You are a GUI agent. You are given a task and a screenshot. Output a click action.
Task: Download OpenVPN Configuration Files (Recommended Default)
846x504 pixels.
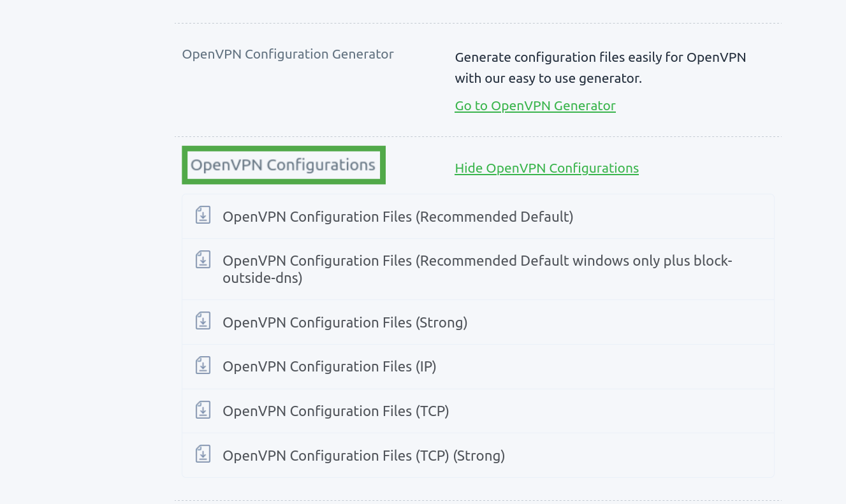[x=398, y=217]
